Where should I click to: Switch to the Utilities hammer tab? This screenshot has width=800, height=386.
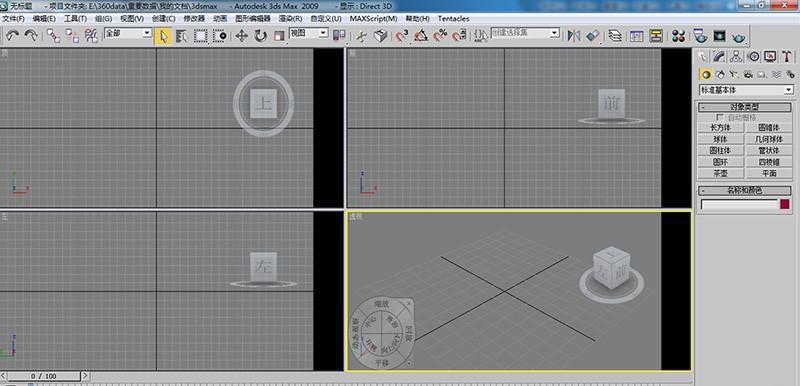[x=787, y=56]
